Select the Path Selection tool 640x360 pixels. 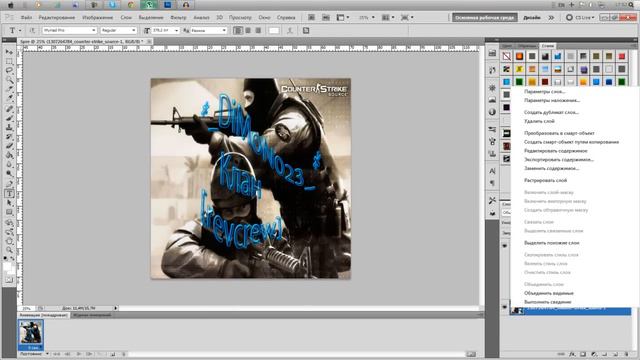click(x=9, y=203)
